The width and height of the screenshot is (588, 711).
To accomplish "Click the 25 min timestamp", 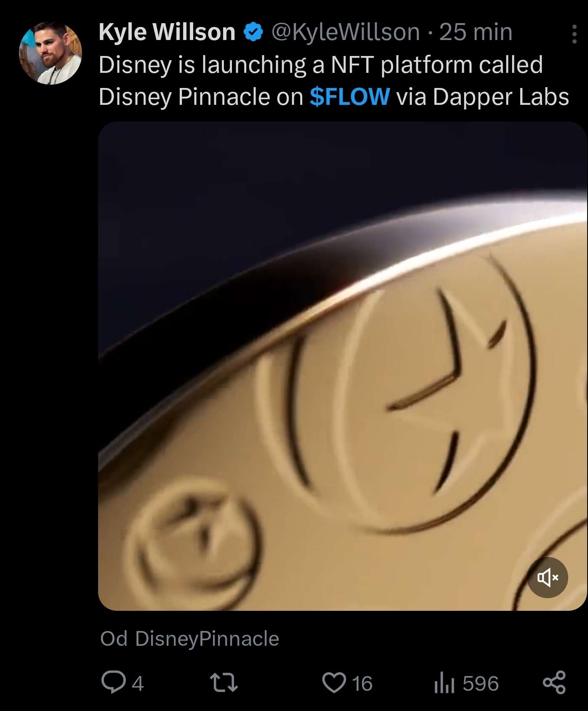I will pos(476,32).
